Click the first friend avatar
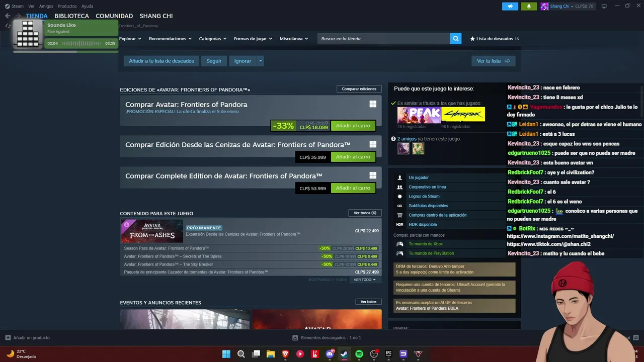644x362 pixels. [x=403, y=148]
